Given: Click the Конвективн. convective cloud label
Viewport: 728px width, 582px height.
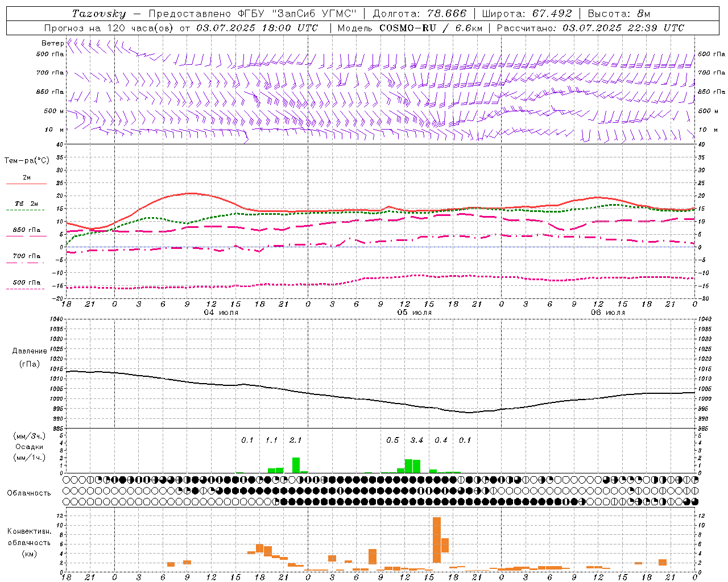Looking at the screenshot, I should click(29, 531).
